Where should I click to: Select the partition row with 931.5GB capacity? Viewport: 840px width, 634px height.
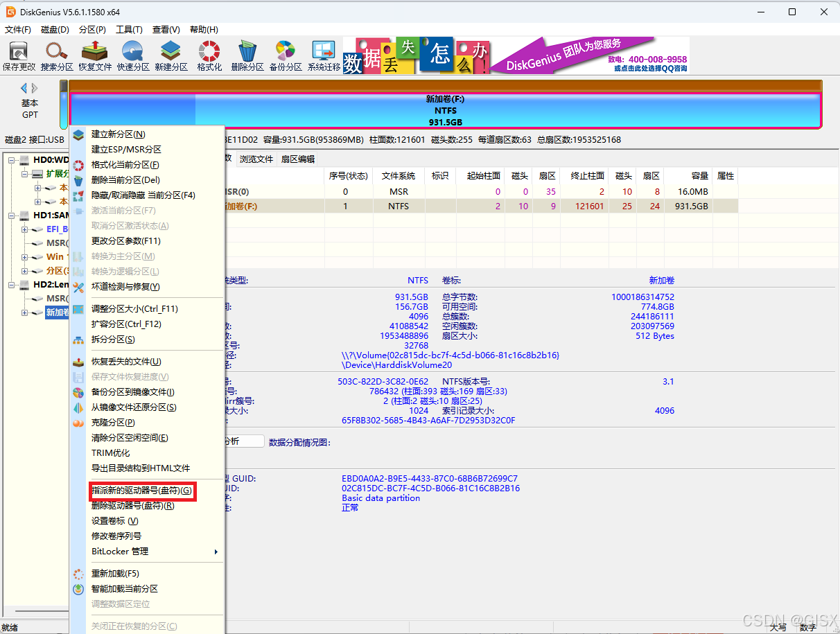482,206
